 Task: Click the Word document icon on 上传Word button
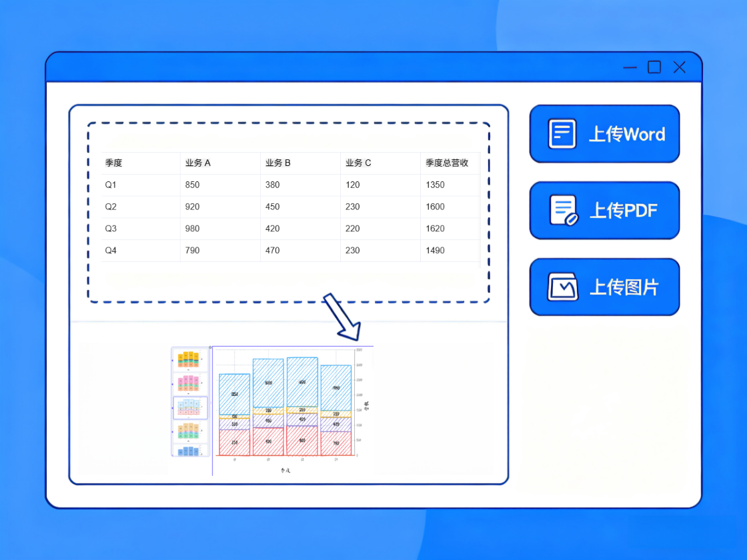click(561, 133)
